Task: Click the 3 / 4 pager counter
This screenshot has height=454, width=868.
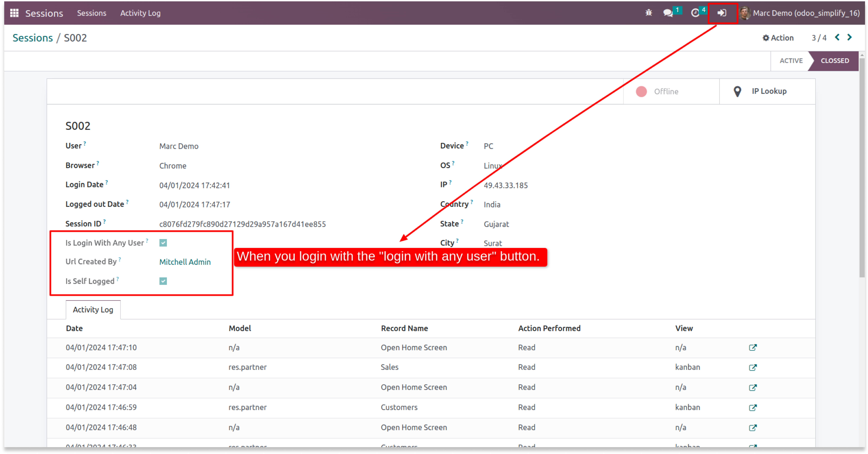Action: point(819,38)
